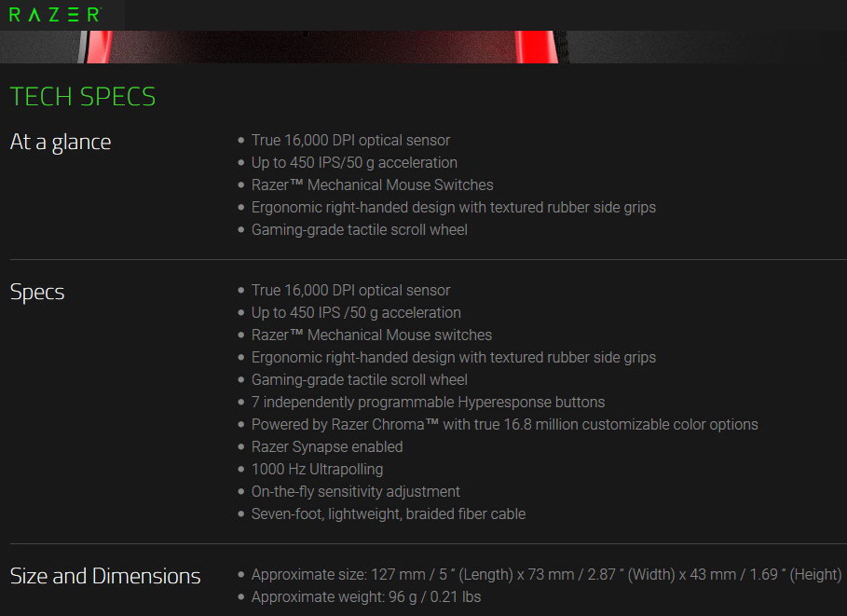Image resolution: width=847 pixels, height=616 pixels.
Task: Click the Approximate weight 96 g line
Action: coord(365,597)
